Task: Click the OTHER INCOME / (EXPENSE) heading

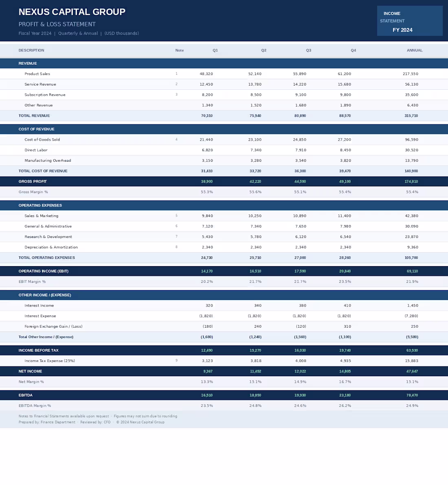Action: 45,295
